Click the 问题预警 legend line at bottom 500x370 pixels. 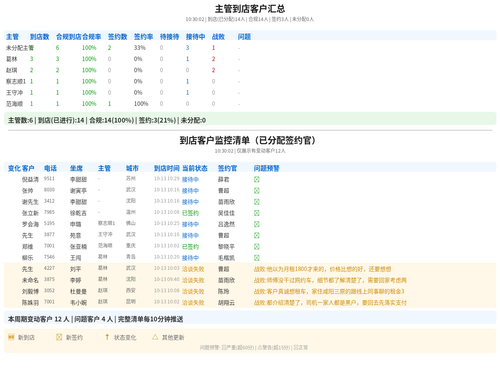pyautogui.click(x=254, y=348)
